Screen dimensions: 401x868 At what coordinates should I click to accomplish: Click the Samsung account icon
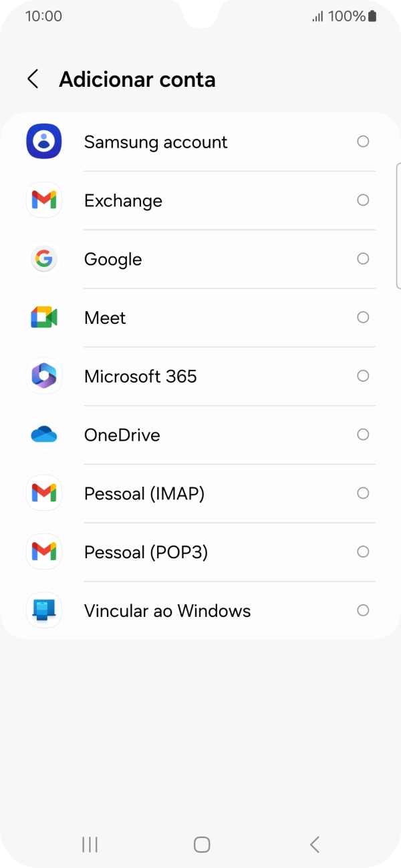[x=43, y=141]
